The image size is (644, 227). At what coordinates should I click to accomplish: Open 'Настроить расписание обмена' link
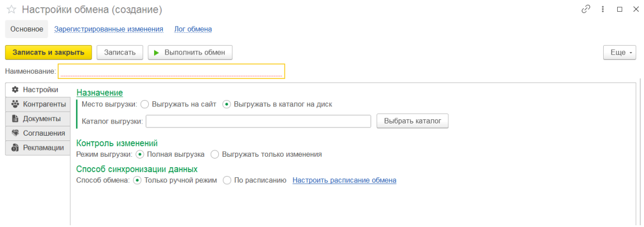[x=344, y=180]
